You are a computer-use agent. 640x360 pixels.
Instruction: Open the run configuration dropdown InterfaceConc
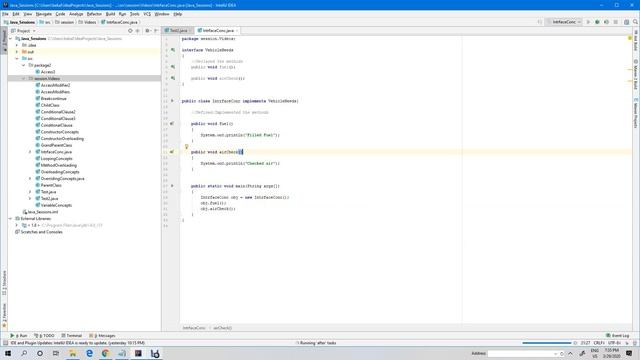[x=566, y=22]
